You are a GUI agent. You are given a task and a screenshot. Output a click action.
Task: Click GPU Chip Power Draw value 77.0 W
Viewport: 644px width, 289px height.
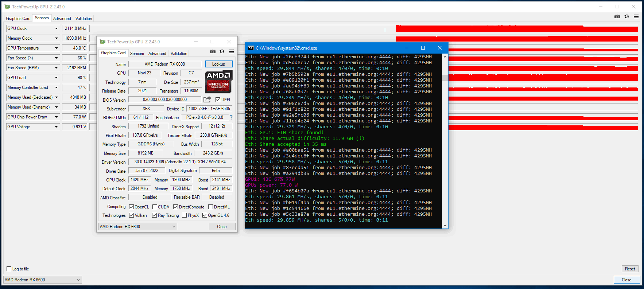pos(75,117)
